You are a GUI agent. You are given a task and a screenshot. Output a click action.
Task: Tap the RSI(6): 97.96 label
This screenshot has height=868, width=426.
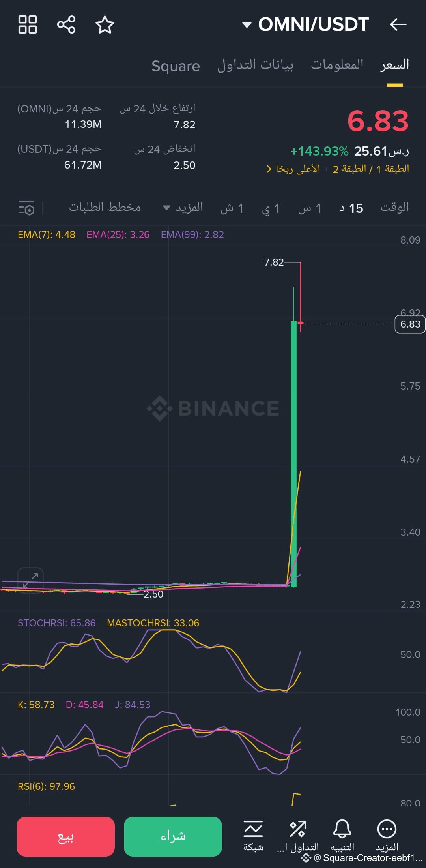click(x=46, y=786)
